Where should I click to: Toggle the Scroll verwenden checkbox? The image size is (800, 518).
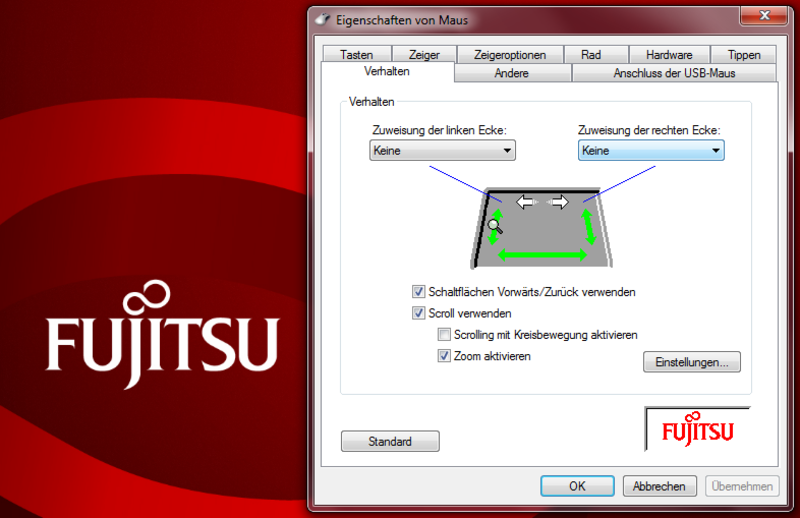tap(418, 313)
